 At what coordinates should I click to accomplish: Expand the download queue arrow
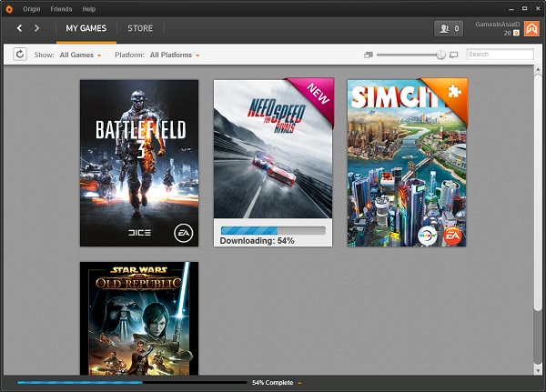pyautogui.click(x=299, y=383)
